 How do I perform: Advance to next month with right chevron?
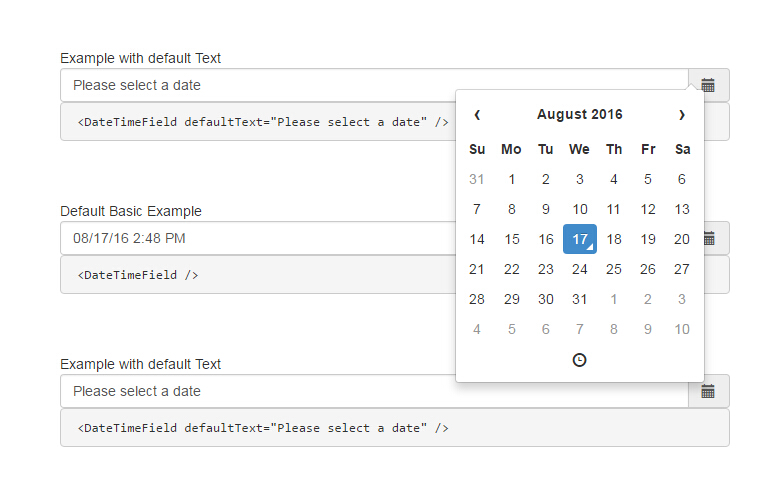tap(682, 115)
